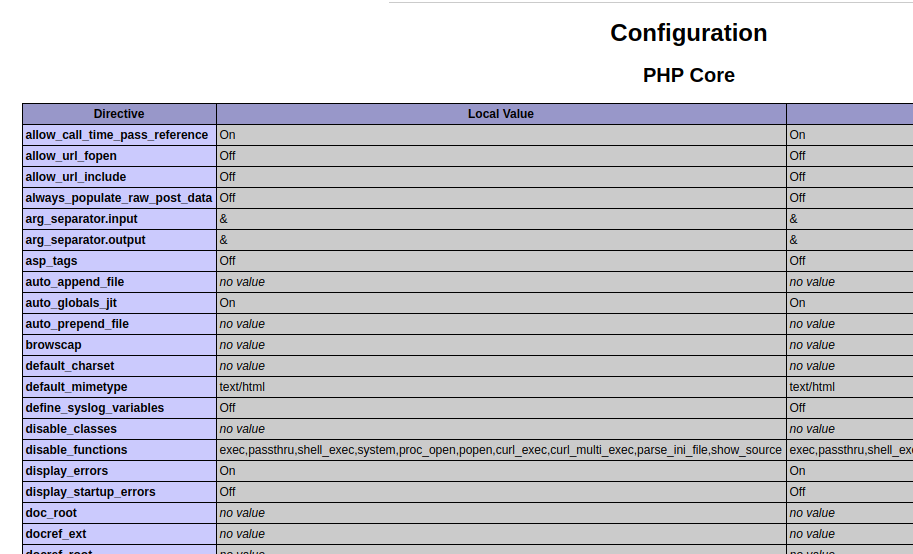Click the Local Value column header

tap(501, 114)
